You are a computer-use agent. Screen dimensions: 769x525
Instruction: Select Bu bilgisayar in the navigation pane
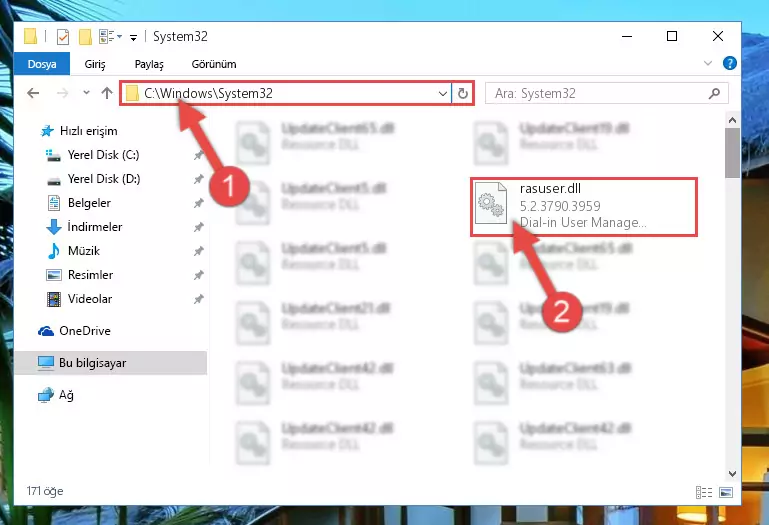point(110,363)
